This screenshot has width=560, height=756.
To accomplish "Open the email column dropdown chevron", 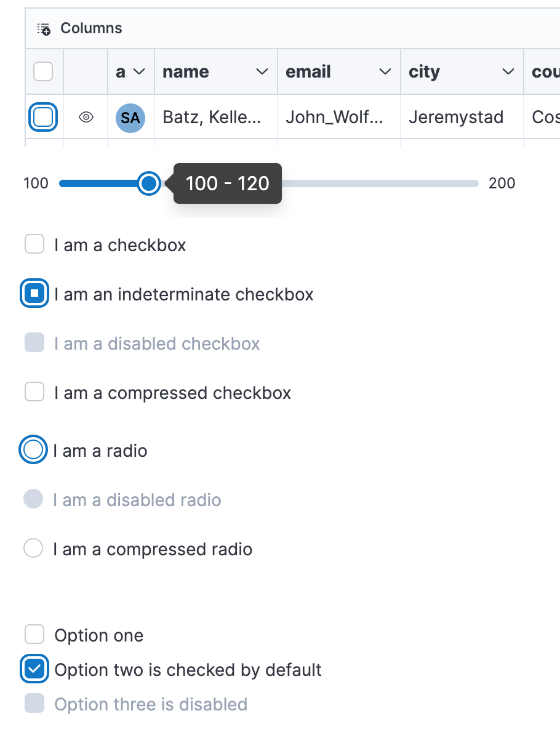I will point(385,72).
